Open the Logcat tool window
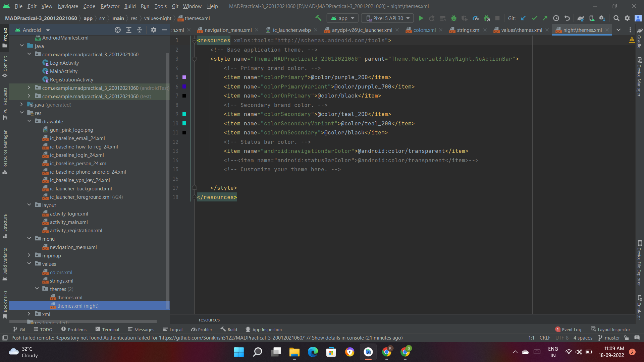The width and height of the screenshot is (644, 362). [173, 329]
